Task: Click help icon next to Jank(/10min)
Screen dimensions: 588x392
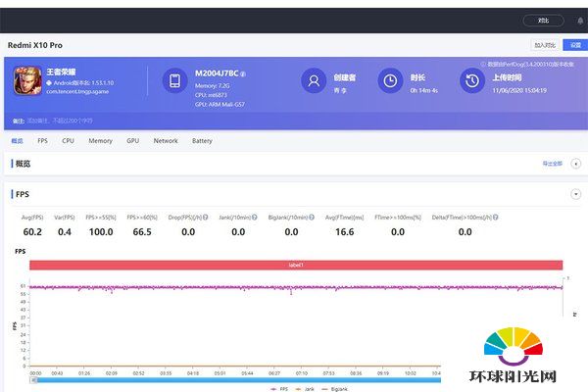Action: coord(255,218)
